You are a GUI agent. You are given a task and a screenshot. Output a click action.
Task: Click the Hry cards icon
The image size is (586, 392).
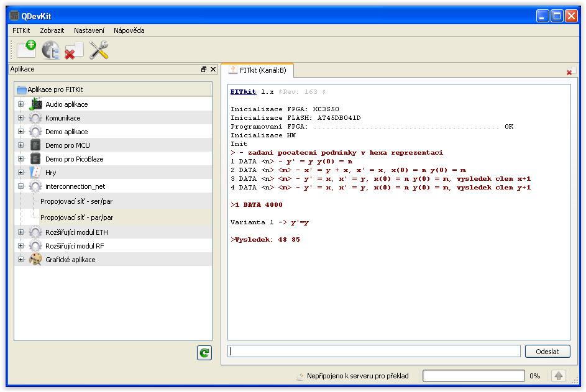tap(35, 172)
